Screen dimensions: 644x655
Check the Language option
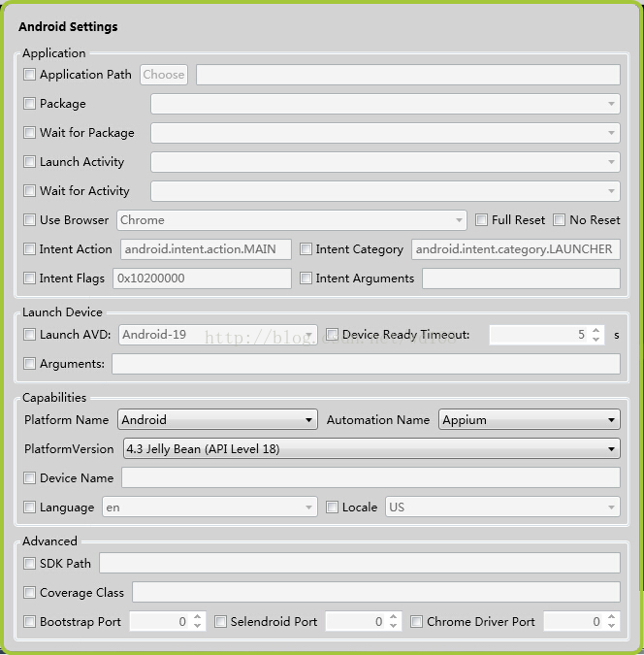tap(29, 508)
